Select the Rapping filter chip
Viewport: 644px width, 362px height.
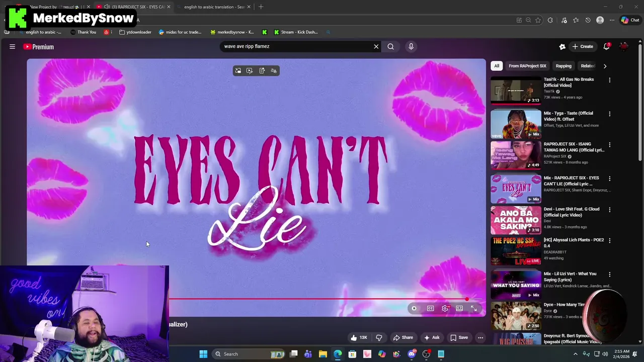coord(563,66)
